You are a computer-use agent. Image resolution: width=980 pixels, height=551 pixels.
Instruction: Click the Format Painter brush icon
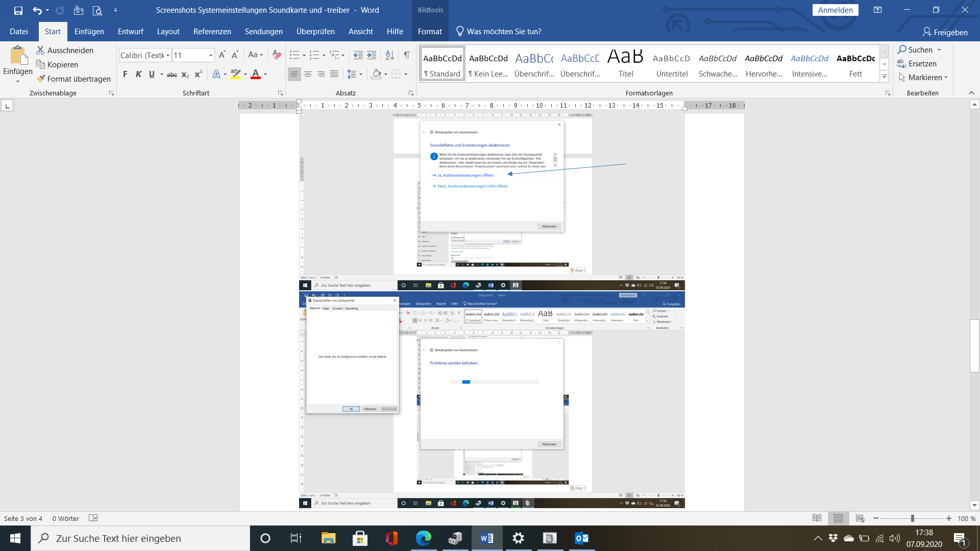point(41,79)
